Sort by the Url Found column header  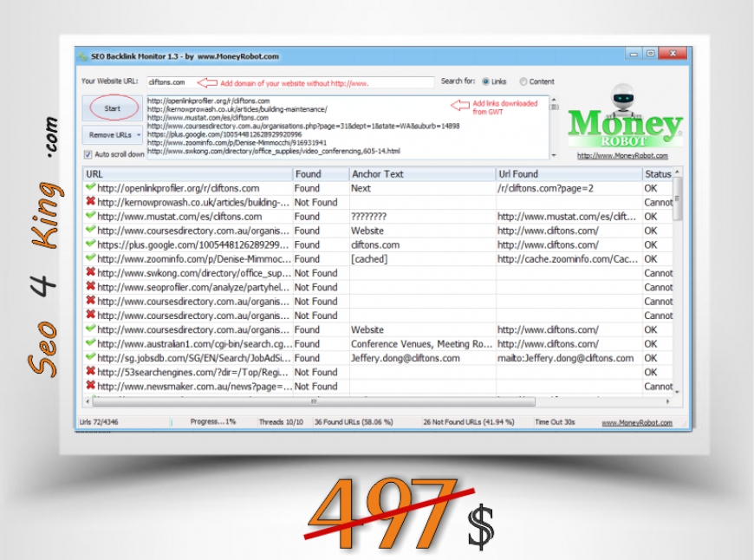(x=569, y=174)
